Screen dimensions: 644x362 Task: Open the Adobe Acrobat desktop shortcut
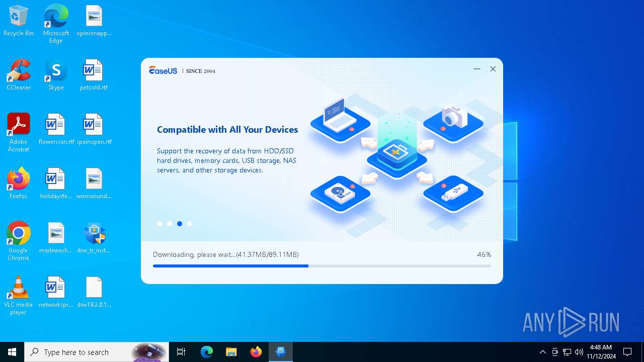(x=19, y=133)
